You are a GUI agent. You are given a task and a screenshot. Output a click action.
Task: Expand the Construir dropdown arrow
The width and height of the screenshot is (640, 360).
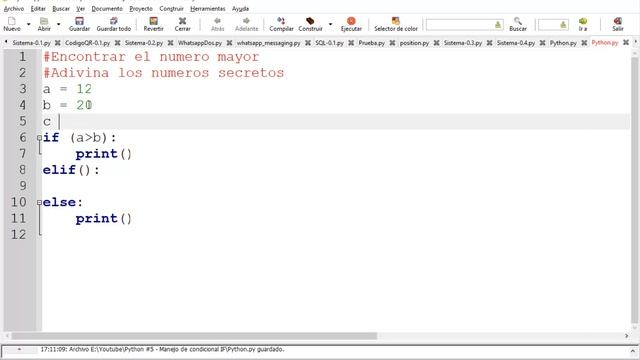click(330, 24)
